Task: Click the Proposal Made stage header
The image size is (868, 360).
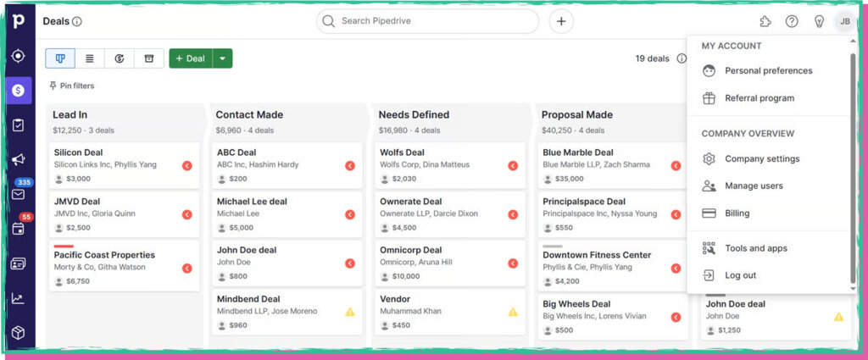Action: point(612,122)
